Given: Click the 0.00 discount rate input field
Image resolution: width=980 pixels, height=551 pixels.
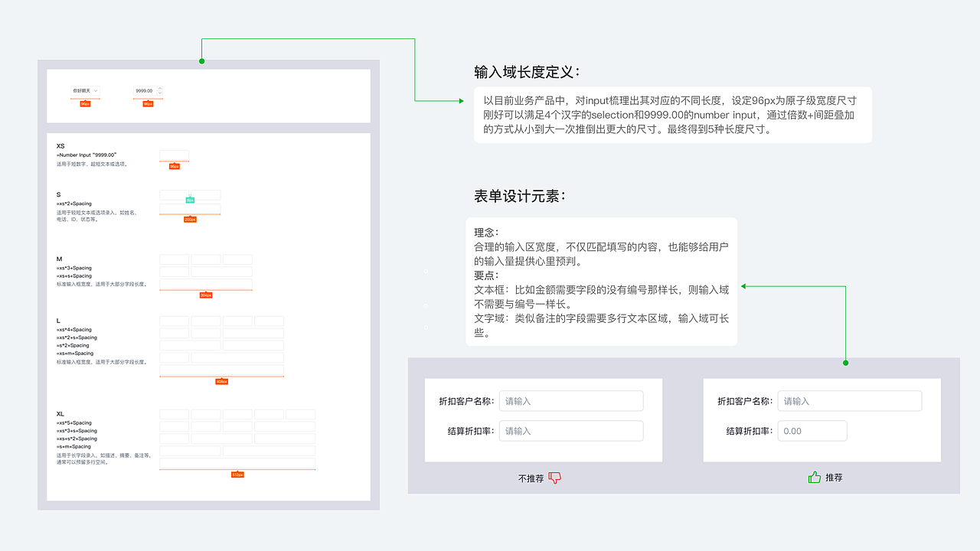Looking at the screenshot, I should [x=812, y=431].
